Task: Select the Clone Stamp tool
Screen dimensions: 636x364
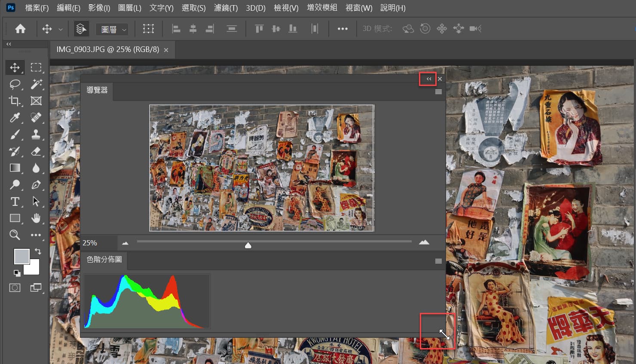Action: [36, 134]
